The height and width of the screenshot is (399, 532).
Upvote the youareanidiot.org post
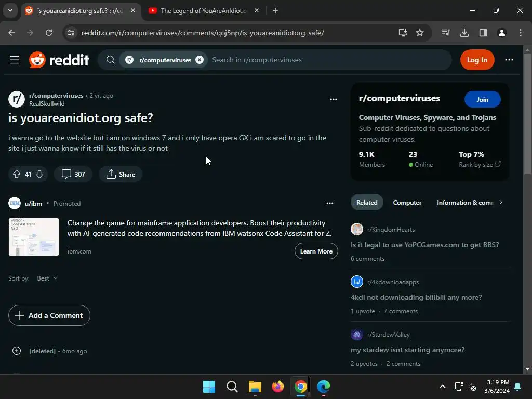17,175
